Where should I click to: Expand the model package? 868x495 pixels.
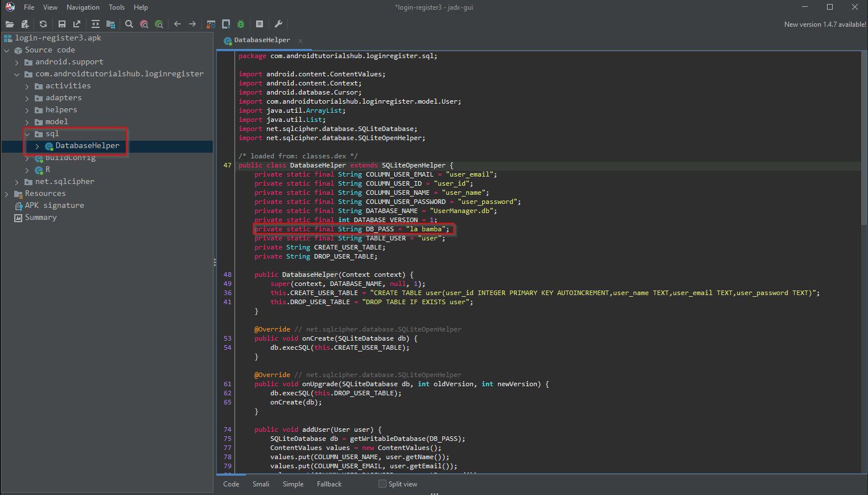pos(27,122)
